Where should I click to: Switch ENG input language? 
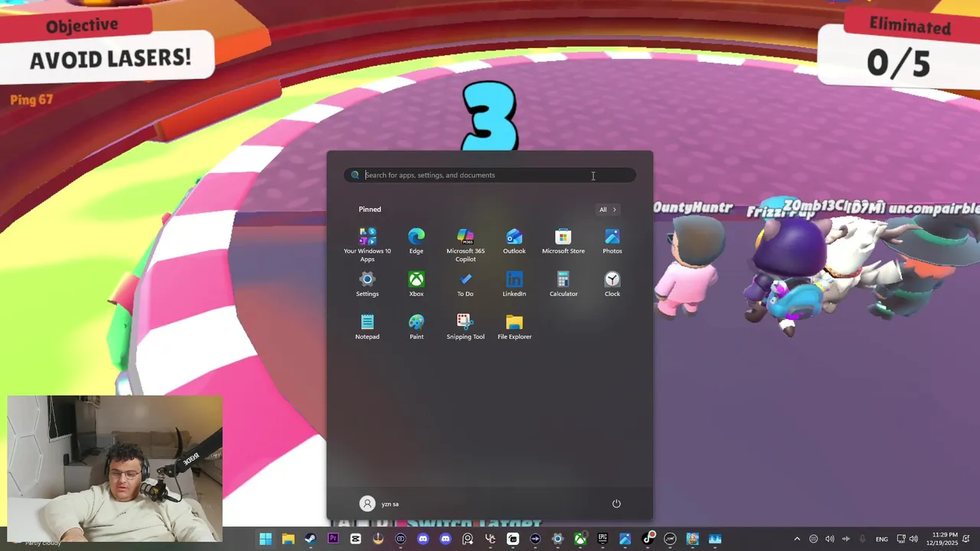882,539
